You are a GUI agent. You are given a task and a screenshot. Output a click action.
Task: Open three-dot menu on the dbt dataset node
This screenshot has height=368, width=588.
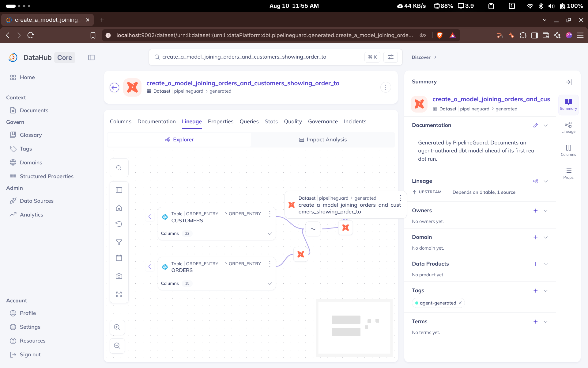click(400, 198)
